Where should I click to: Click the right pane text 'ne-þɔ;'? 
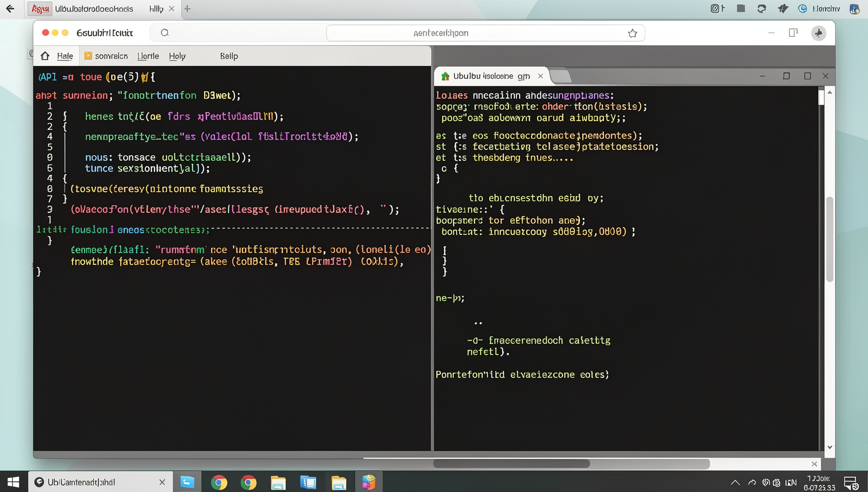pyautogui.click(x=450, y=298)
